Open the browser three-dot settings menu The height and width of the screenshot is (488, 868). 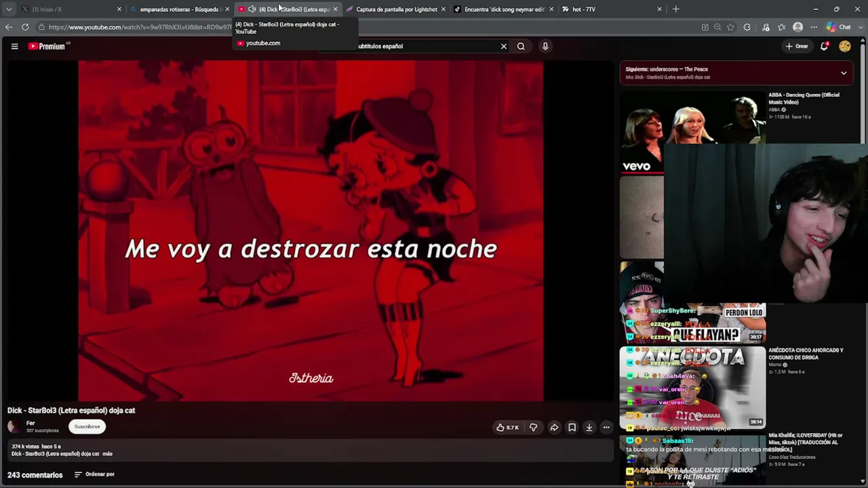(x=814, y=27)
